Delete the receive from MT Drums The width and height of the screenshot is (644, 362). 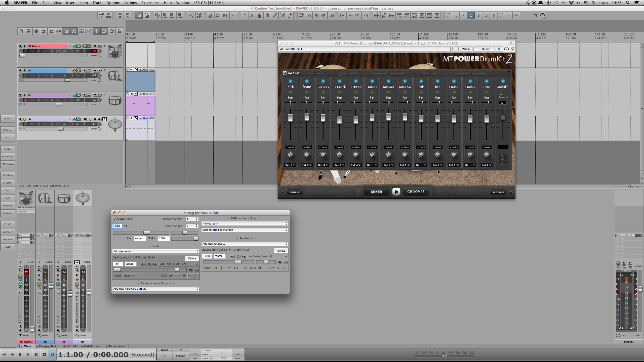tap(281, 251)
